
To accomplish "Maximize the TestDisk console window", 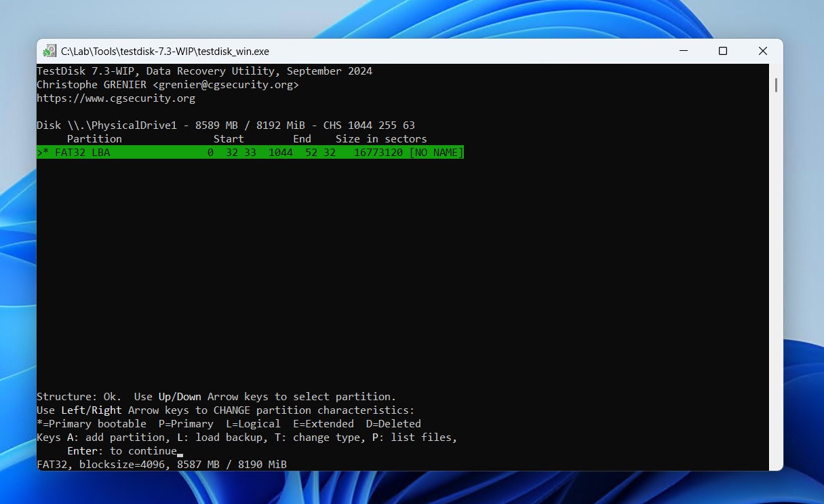I will coord(723,52).
